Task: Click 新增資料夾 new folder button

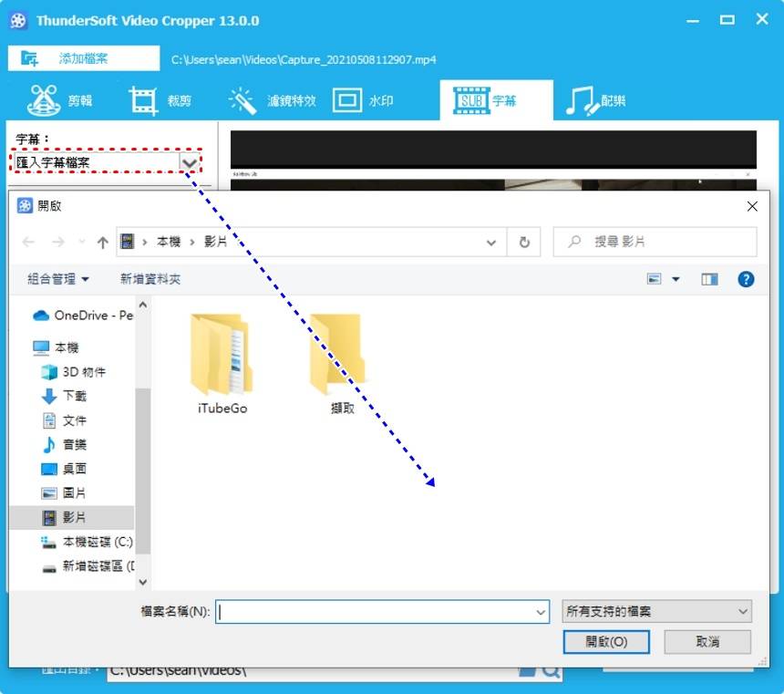Action: tap(150, 279)
